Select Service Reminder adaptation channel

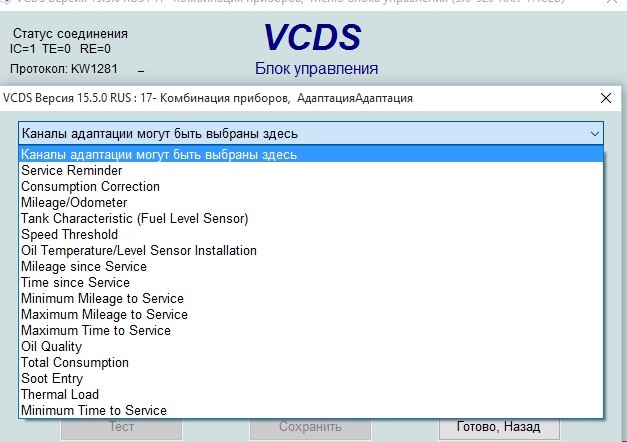(311, 170)
